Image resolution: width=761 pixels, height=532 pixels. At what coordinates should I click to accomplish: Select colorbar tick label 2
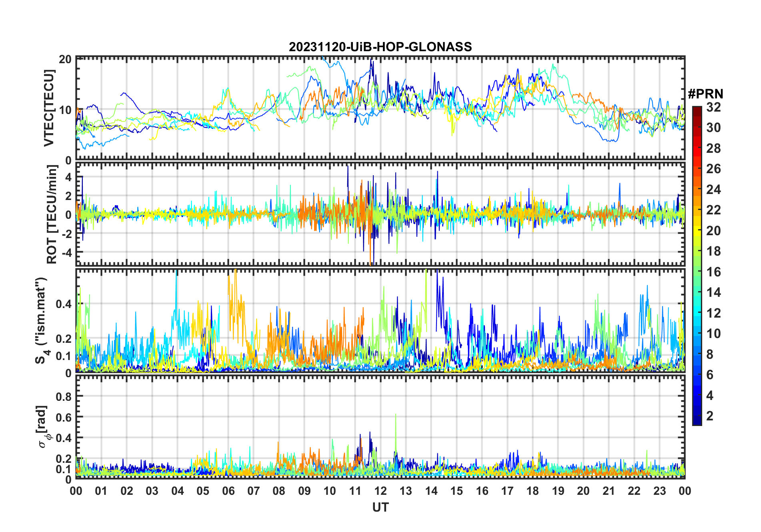point(710,416)
